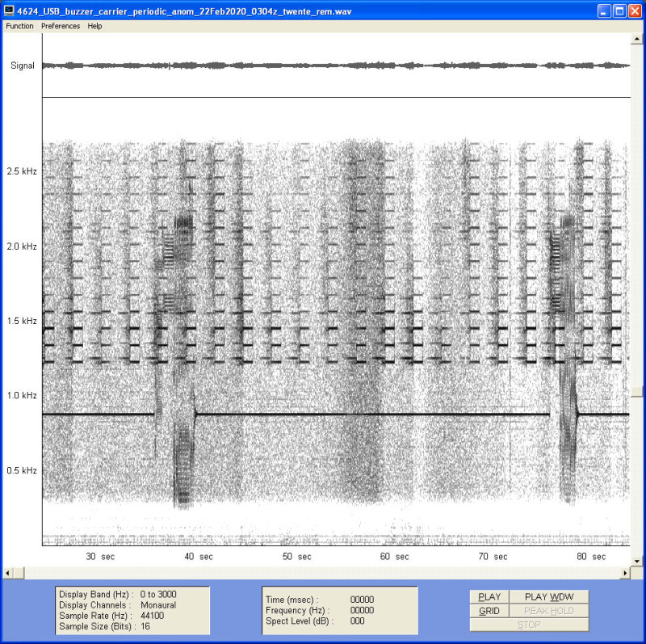
Task: Click the 'Sample Rate (Hz) :' label
Action: click(95, 616)
